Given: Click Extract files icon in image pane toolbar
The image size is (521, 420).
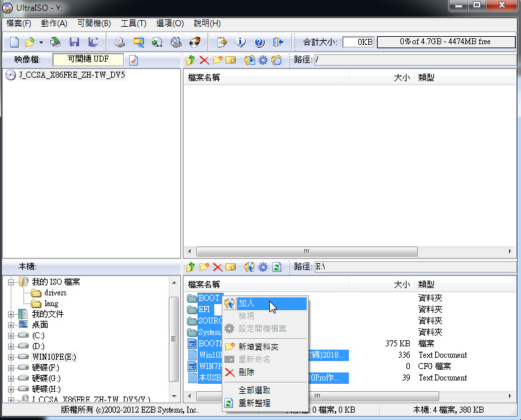Looking at the screenshot, I should pos(250,60).
